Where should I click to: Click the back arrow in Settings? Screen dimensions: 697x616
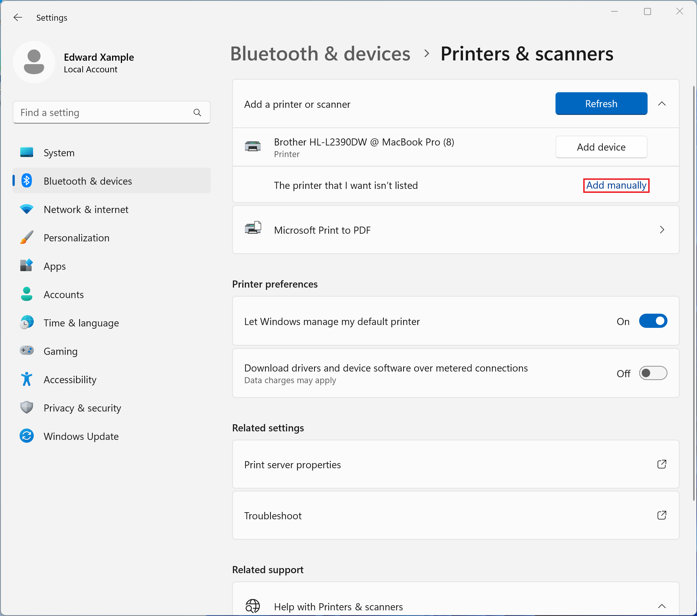[18, 17]
